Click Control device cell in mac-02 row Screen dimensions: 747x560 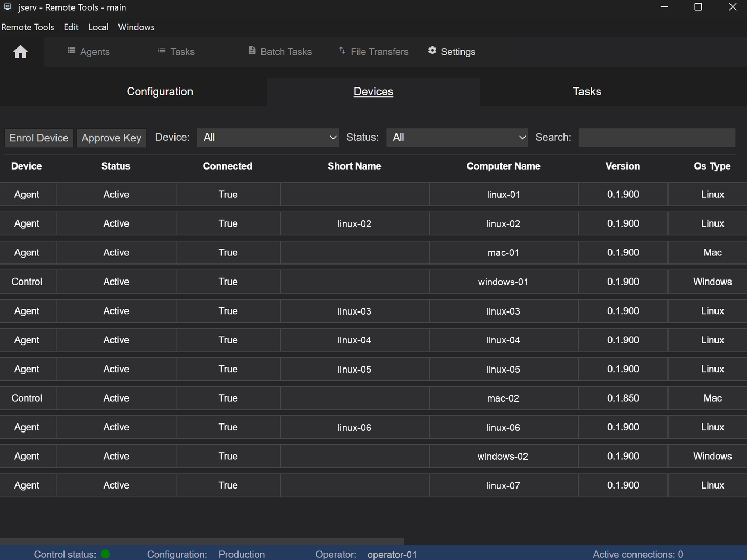tap(27, 398)
